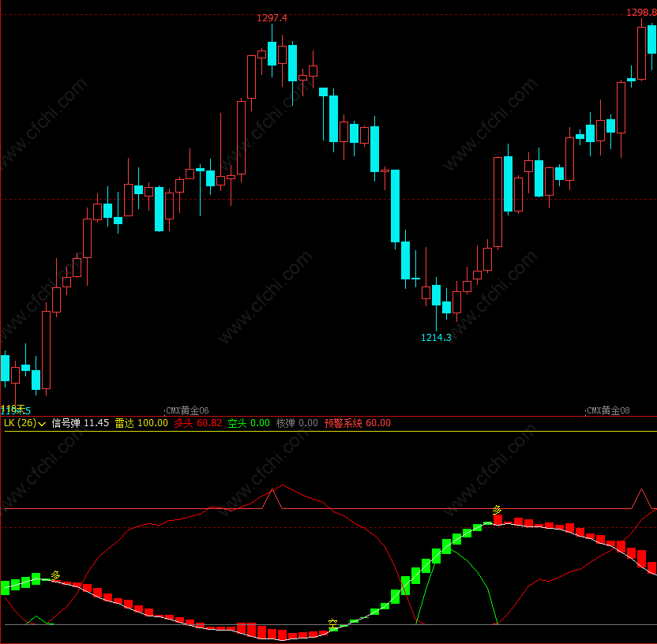
Task: Click the CMX黄金06 contract marker
Action: [x=187, y=410]
